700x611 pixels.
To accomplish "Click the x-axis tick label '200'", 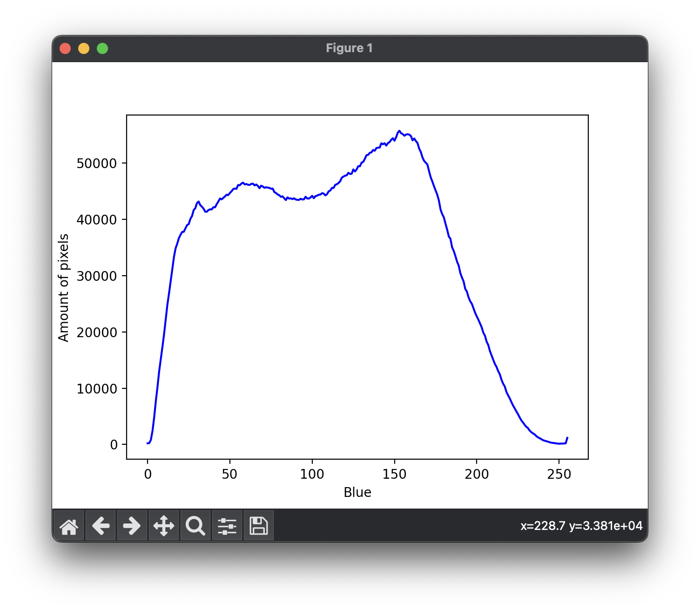I will [477, 474].
